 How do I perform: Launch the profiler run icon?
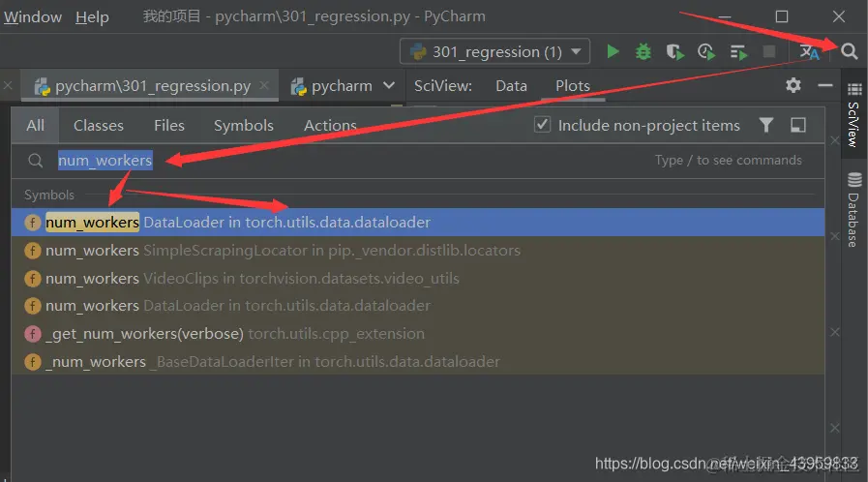coord(706,52)
